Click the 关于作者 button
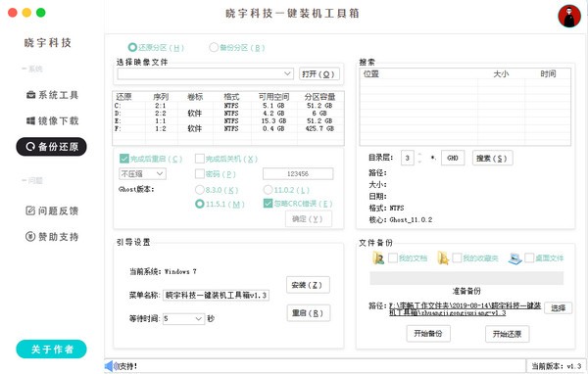This screenshot has height=374, width=588. [x=51, y=350]
